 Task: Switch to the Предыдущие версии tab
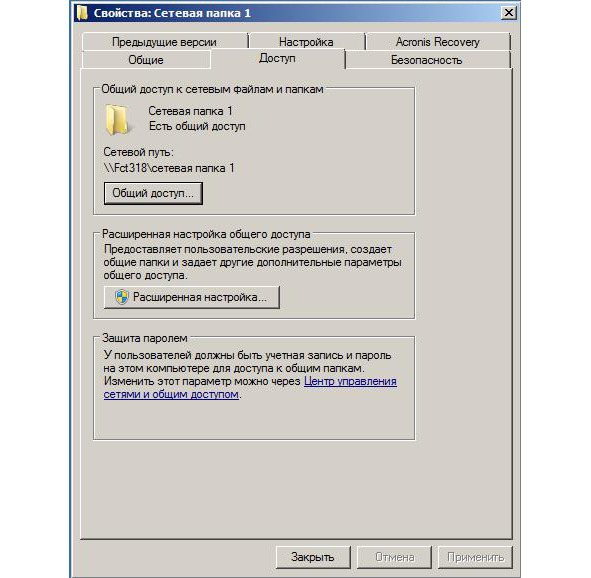164,42
